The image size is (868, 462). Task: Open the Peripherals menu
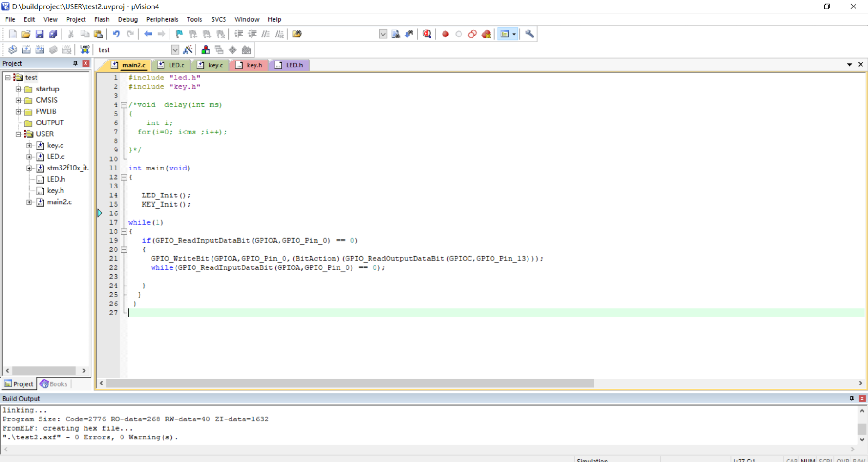[x=162, y=19]
